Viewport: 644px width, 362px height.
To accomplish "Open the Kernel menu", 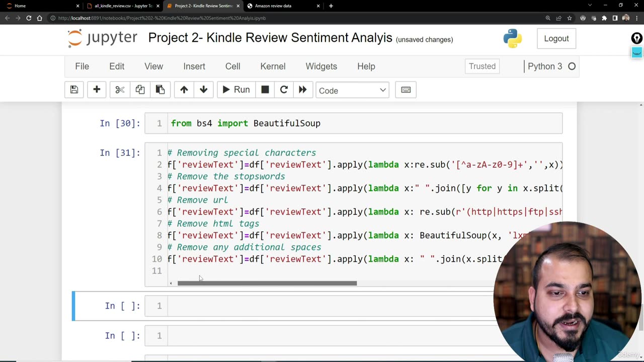I will (x=273, y=66).
